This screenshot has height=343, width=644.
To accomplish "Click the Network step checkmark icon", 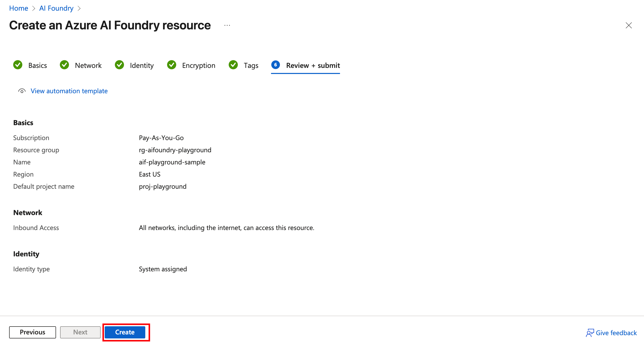I will tap(64, 65).
